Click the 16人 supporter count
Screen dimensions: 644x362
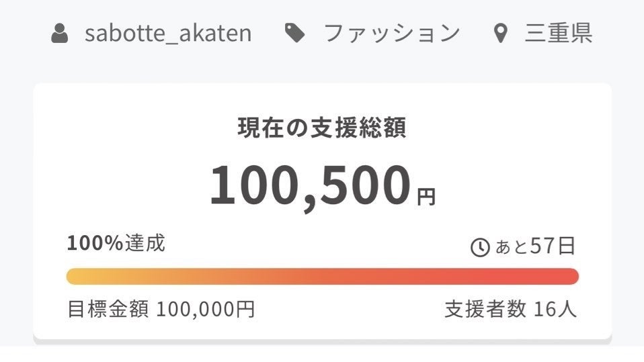[x=555, y=310]
